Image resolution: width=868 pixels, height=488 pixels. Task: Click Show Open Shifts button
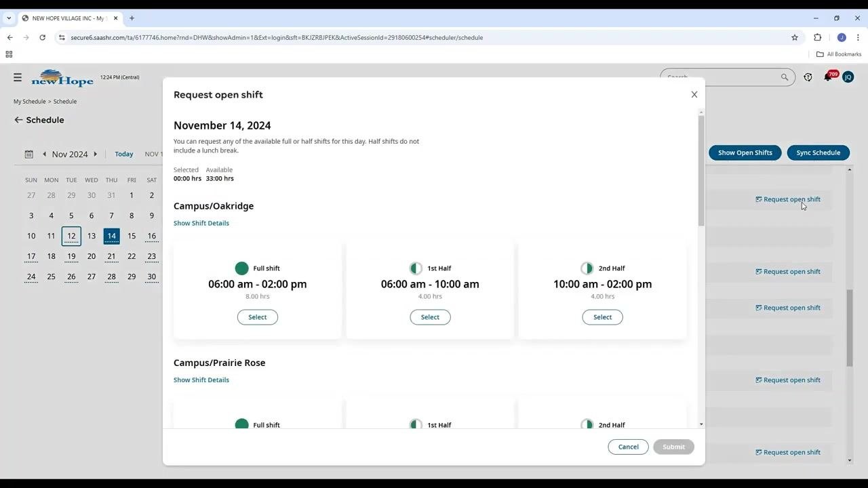tap(745, 152)
